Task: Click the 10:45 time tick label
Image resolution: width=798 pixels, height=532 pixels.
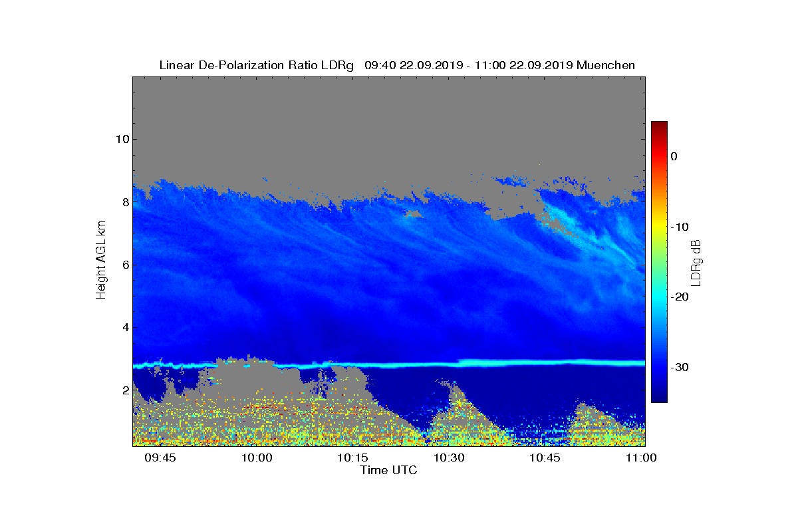Action: [545, 458]
